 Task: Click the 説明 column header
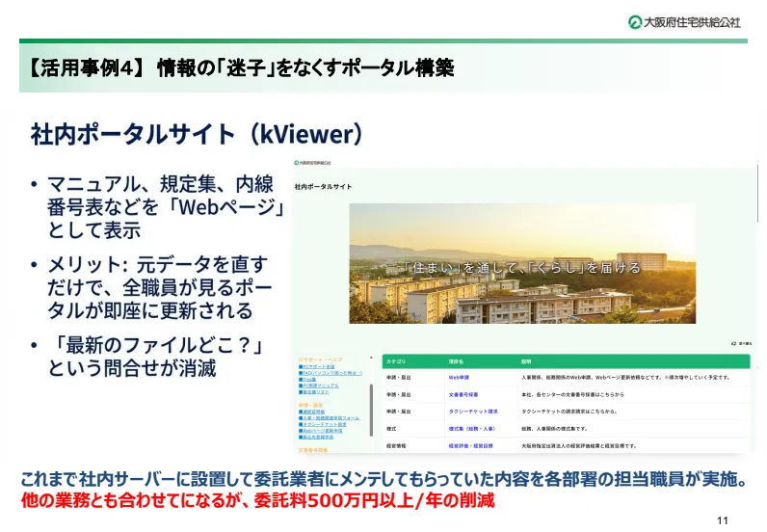(526, 361)
